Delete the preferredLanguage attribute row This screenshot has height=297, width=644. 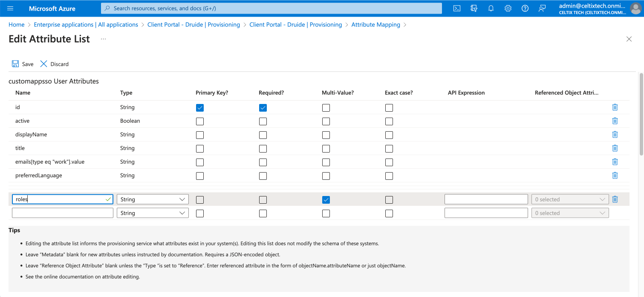click(615, 176)
